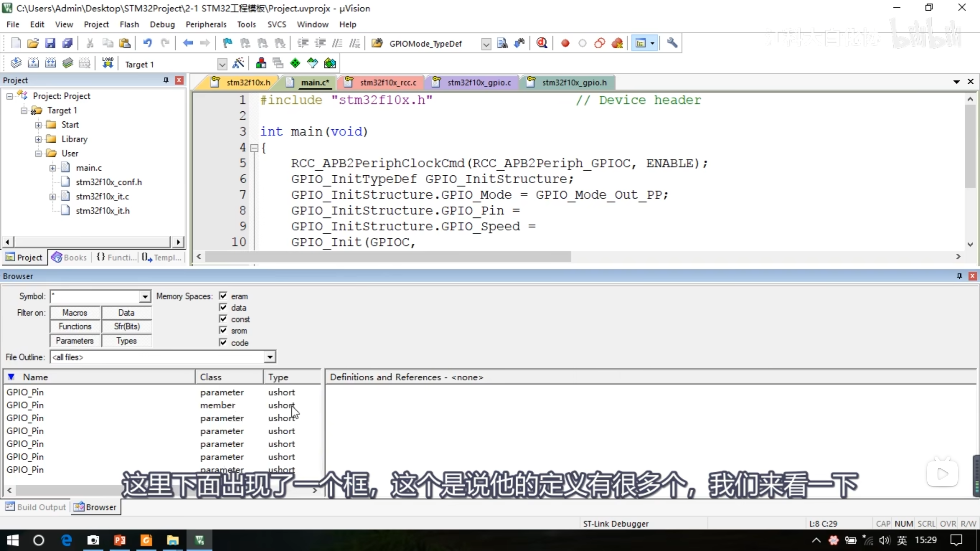This screenshot has width=980, height=551.
Task: Open Options for Target magic wand icon
Action: [238, 64]
